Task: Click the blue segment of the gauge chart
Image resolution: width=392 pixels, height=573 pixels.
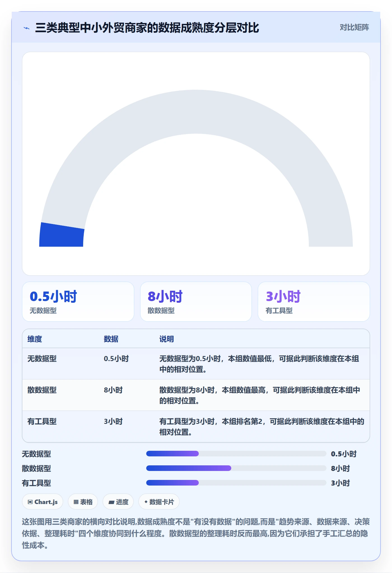Action: coord(62,235)
